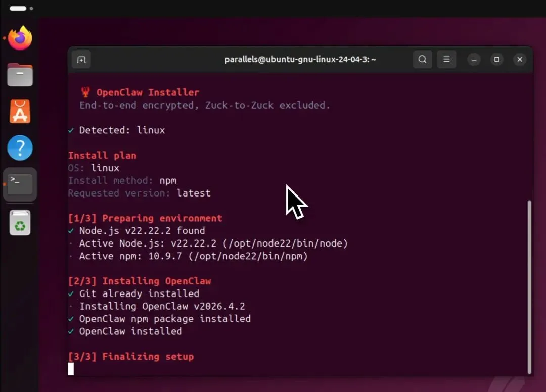Select Terminal icon in the dock
The image size is (546, 392).
tap(20, 184)
